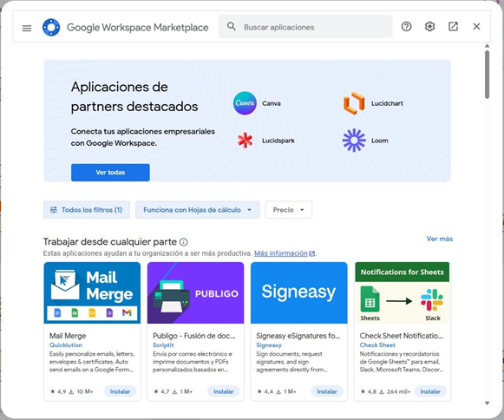
Task: Click the Google Workspace Marketplace logo
Action: (x=51, y=28)
